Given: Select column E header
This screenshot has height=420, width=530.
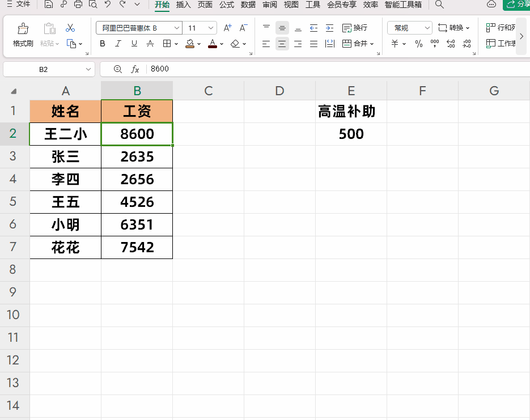Looking at the screenshot, I should pos(351,91).
